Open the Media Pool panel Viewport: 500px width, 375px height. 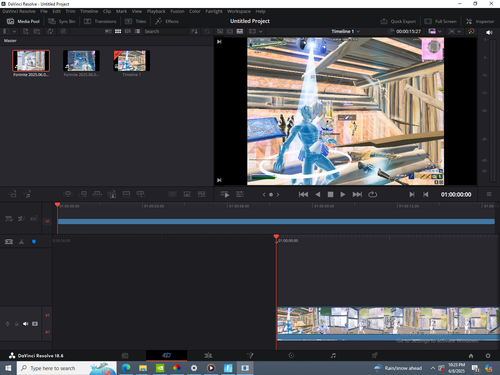click(23, 21)
